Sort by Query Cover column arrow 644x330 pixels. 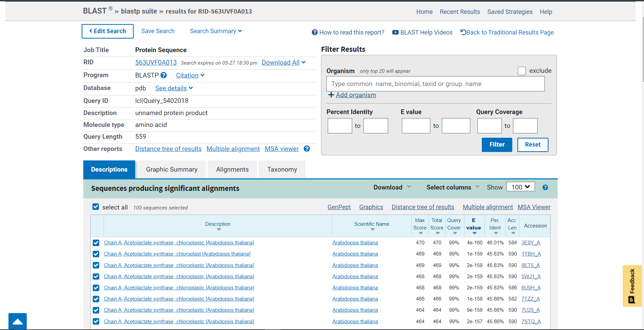455,233
